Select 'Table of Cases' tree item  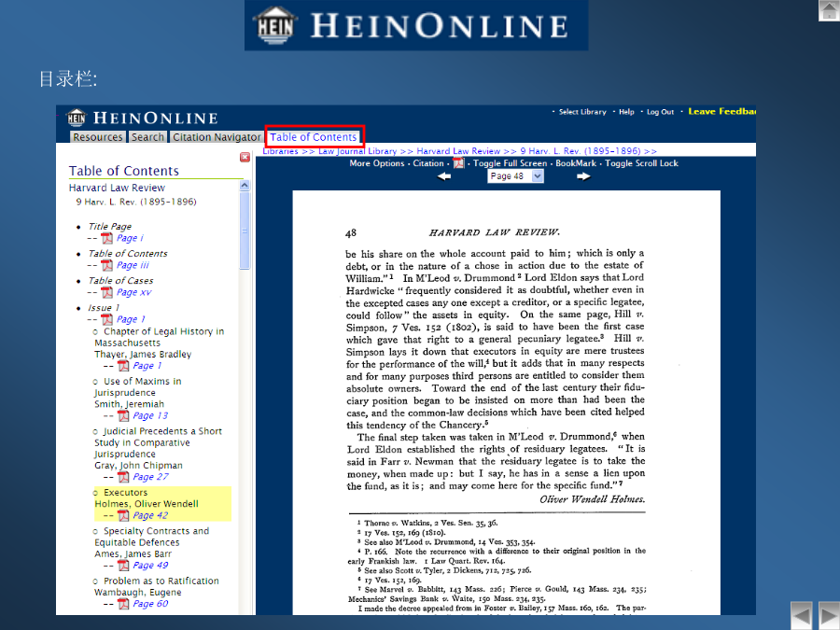(x=120, y=281)
